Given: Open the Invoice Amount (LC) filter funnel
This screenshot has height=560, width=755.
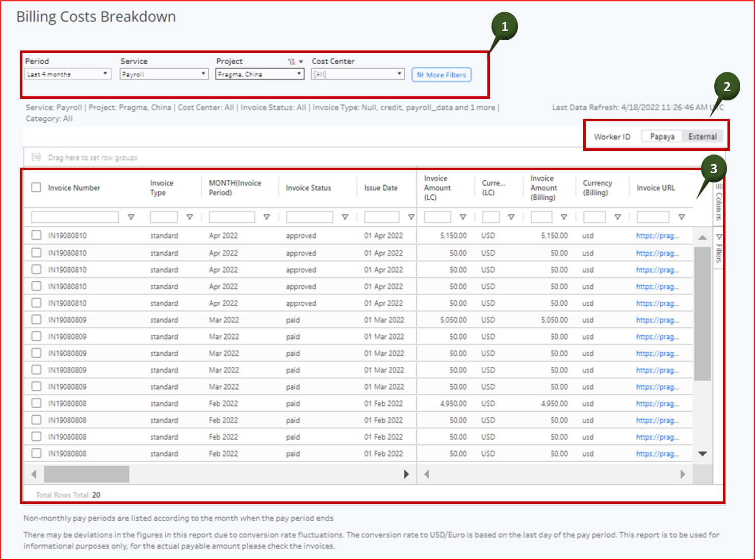Looking at the screenshot, I should pyautogui.click(x=463, y=217).
